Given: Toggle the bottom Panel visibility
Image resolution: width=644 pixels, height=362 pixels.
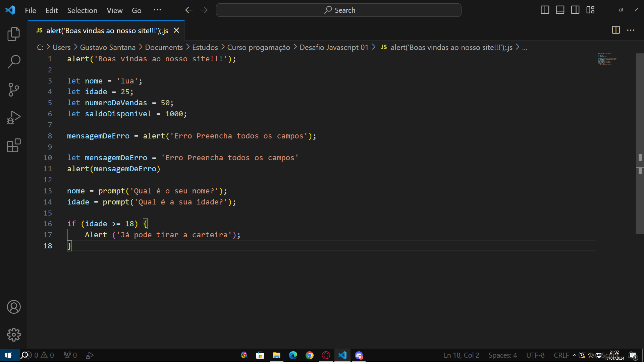Looking at the screenshot, I should coord(560,10).
